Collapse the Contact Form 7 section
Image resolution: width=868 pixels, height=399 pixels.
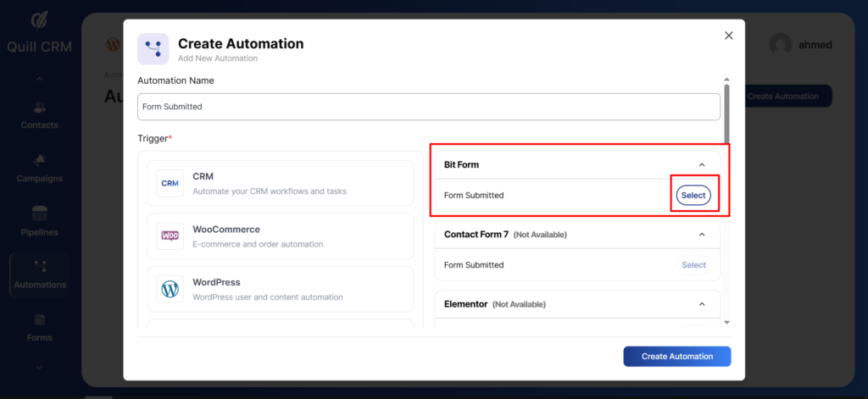(702, 235)
